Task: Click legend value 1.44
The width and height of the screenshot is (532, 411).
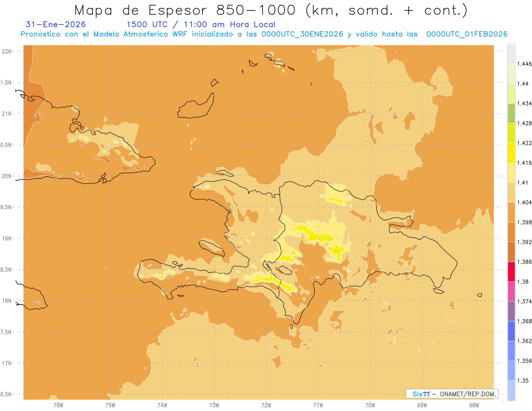Action: coord(523,84)
